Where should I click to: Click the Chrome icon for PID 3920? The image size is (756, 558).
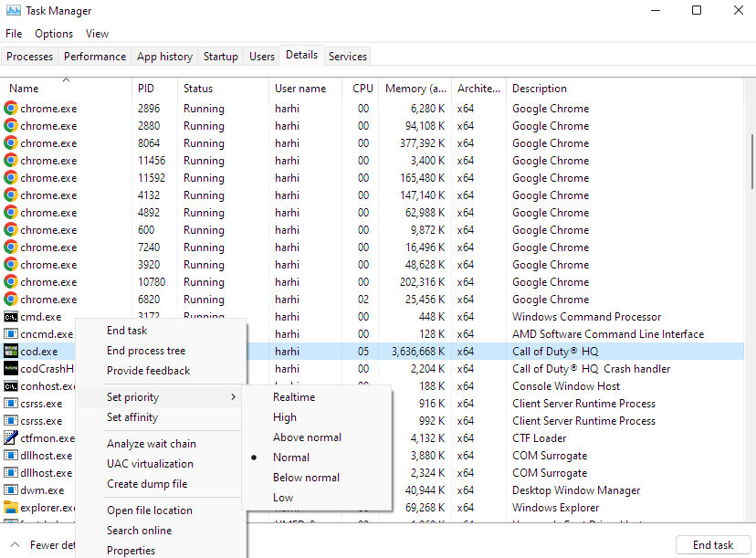point(11,265)
